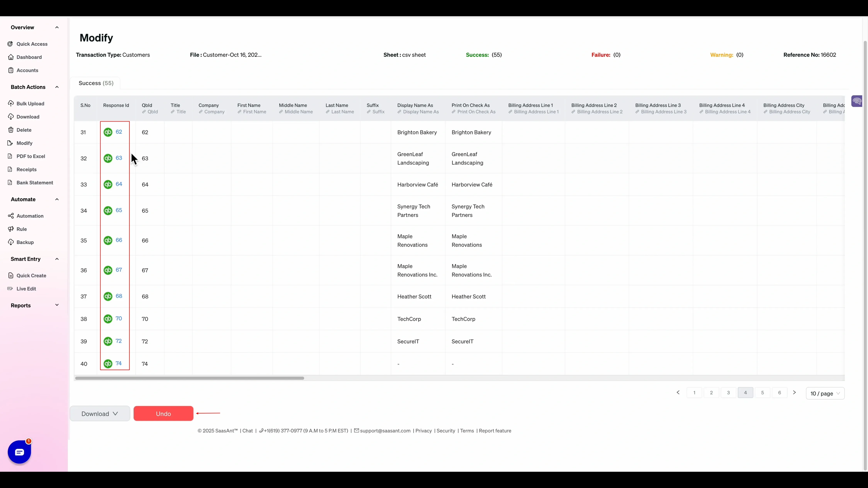Open the Security footer link
Screen dimensions: 868x488
pyautogui.click(x=446, y=431)
